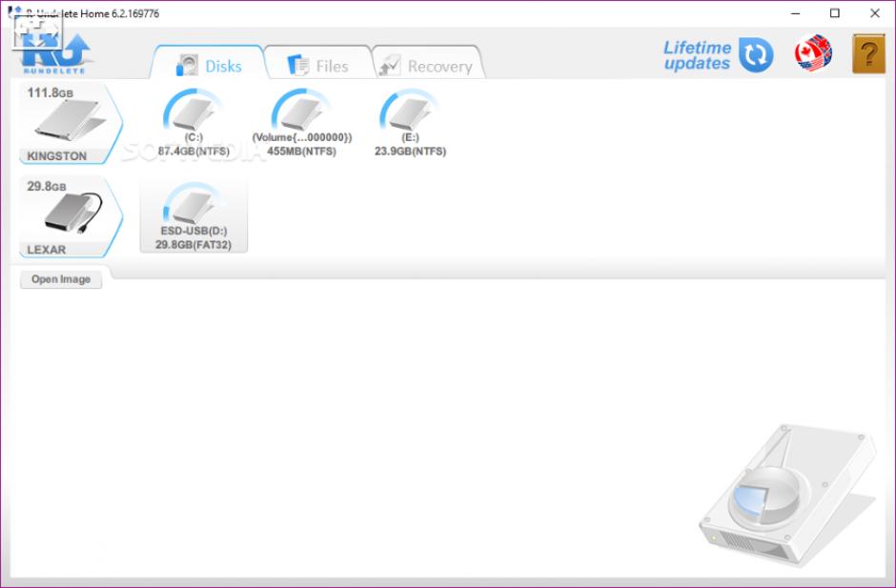Select the Volume{...000000} 455MB partition
The image size is (896, 588).
pos(302,124)
